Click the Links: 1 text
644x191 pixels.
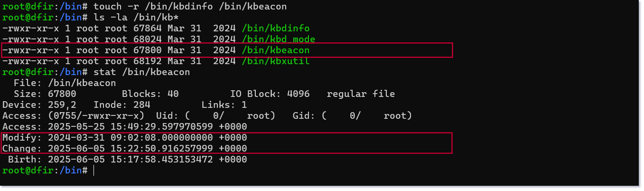point(224,105)
